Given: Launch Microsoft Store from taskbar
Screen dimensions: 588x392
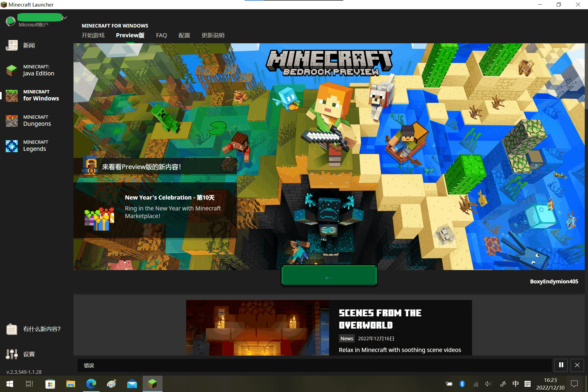Looking at the screenshot, I should (x=50, y=384).
